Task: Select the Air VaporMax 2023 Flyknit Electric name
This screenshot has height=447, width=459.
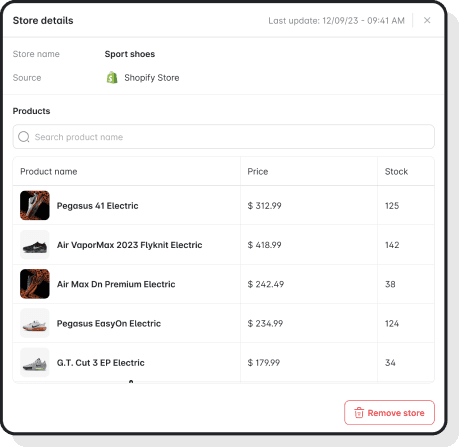Action: [129, 245]
